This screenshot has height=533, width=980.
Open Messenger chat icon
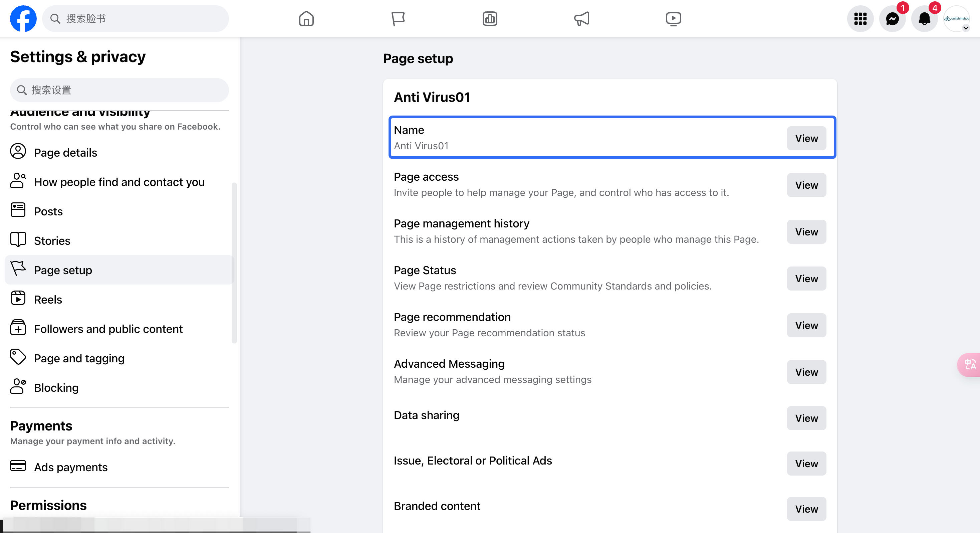893,19
